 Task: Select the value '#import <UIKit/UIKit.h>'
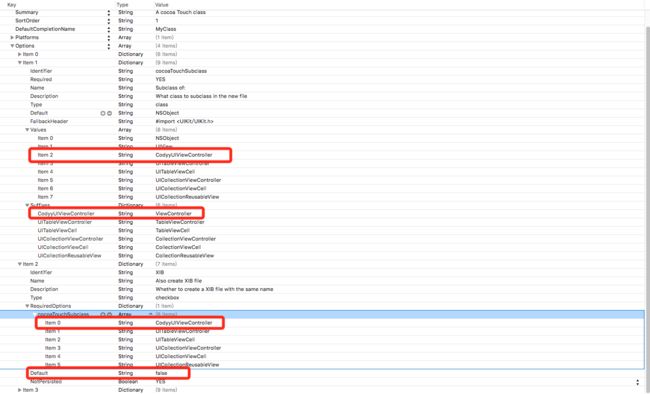[x=184, y=121]
